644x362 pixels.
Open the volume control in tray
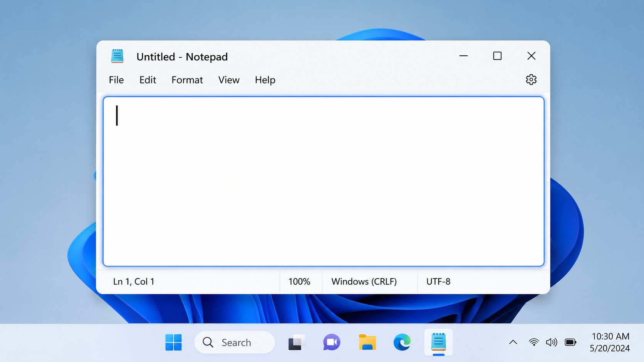pyautogui.click(x=552, y=342)
